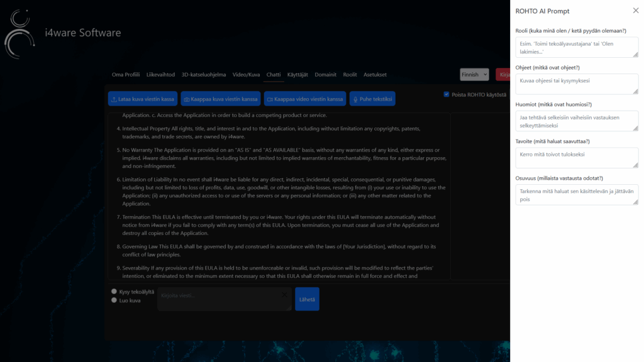This screenshot has height=362, width=644.
Task: Click the microphone icon on Puhe tekstiksi
Action: (x=355, y=99)
